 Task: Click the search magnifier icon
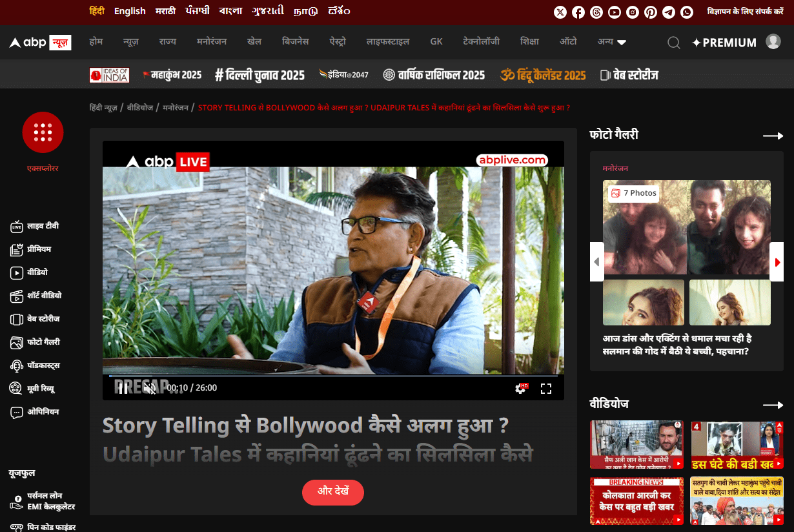(x=674, y=43)
